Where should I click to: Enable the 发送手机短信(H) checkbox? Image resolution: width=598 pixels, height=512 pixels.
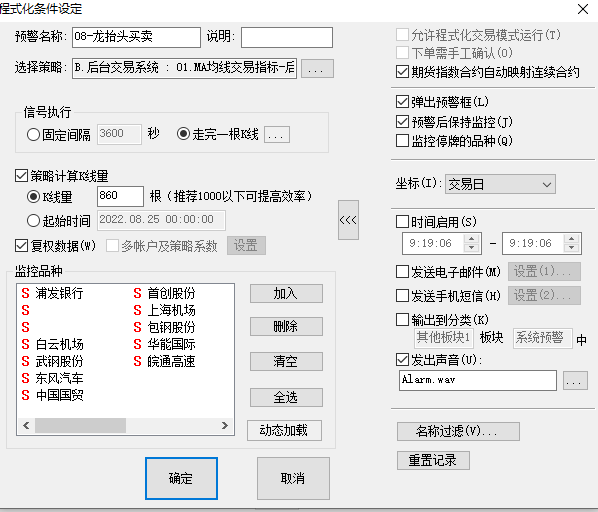pos(402,295)
